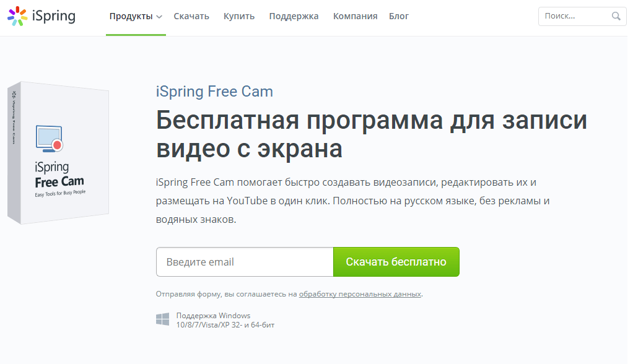Focus the Введите email input field
This screenshot has width=633, height=364.
[x=245, y=262]
